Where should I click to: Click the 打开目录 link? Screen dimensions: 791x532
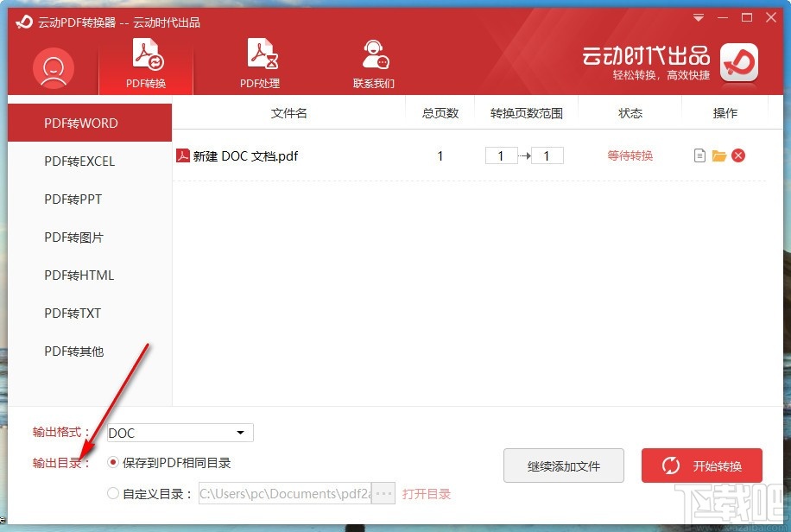(427, 493)
